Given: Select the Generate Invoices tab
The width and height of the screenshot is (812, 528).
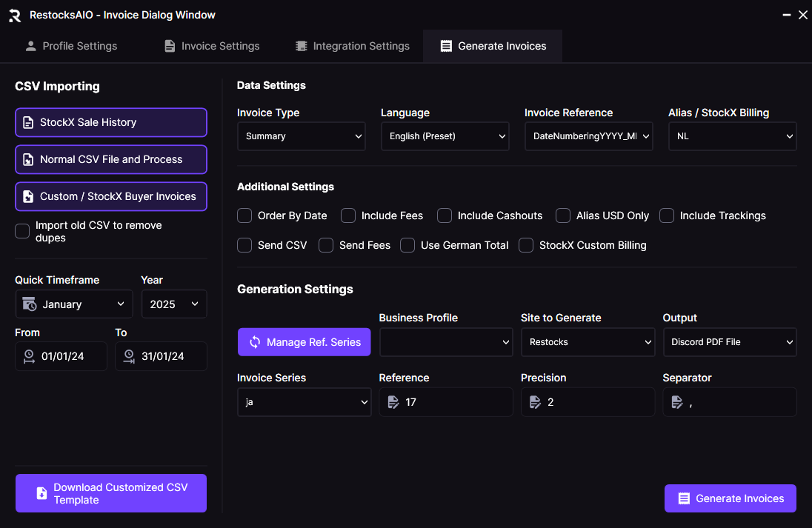Looking at the screenshot, I should click(493, 46).
